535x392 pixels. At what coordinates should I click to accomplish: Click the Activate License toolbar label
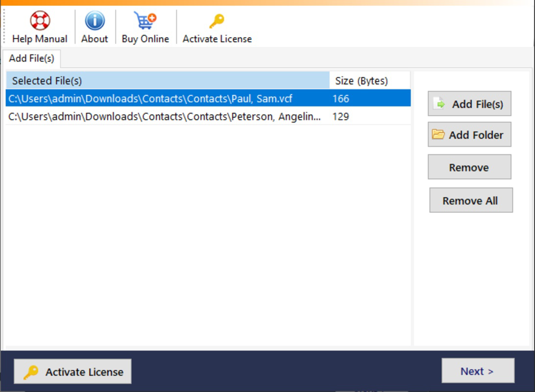coord(217,39)
